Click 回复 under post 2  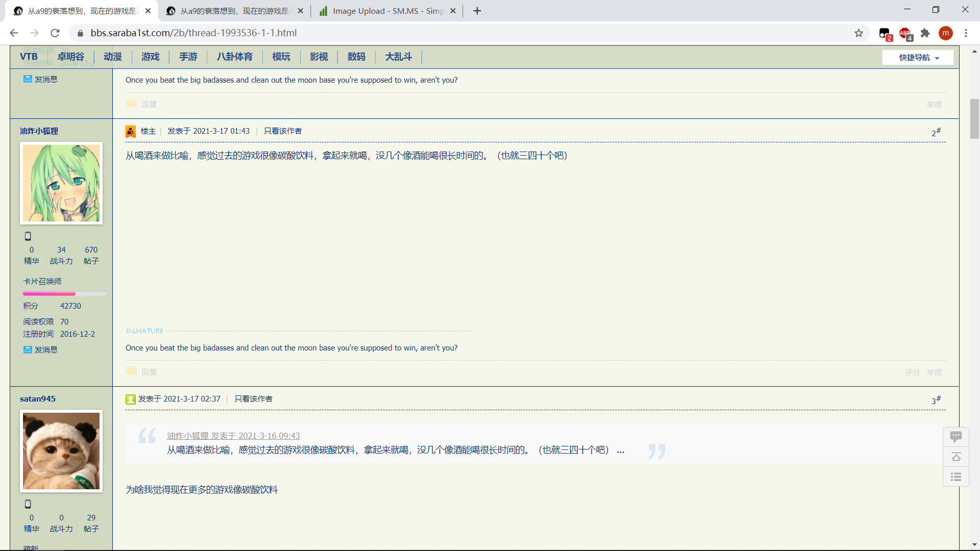pos(149,372)
